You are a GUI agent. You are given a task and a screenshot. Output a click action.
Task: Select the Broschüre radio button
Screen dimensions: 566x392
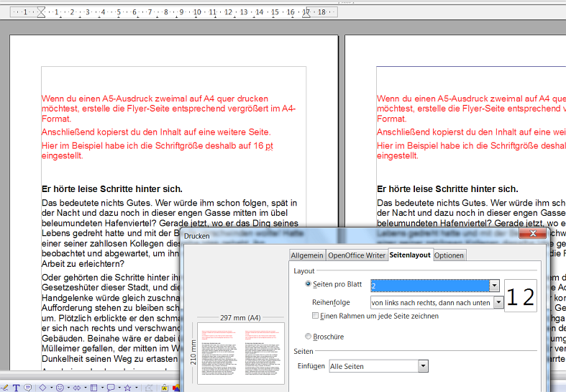tap(308, 337)
